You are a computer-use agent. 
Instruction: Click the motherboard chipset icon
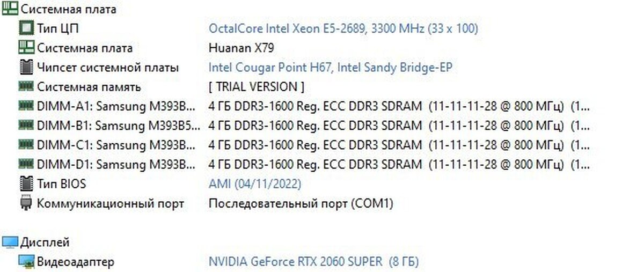pos(26,68)
